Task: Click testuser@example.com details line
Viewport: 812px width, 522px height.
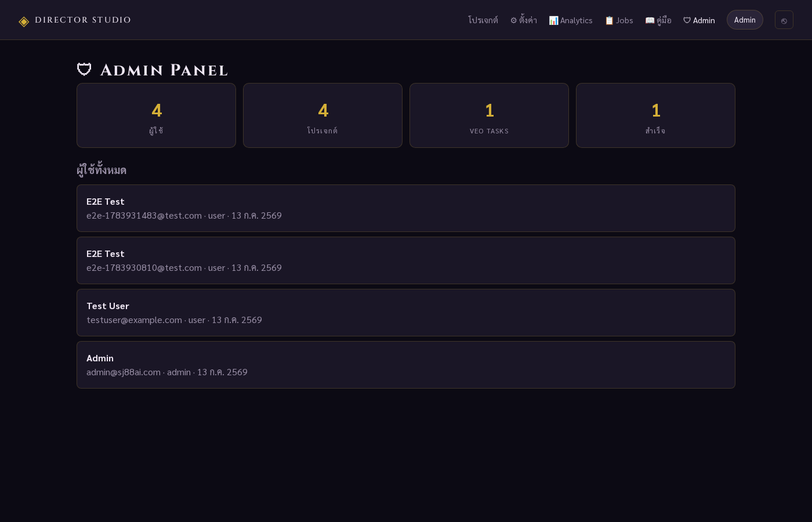Action: 174,320
